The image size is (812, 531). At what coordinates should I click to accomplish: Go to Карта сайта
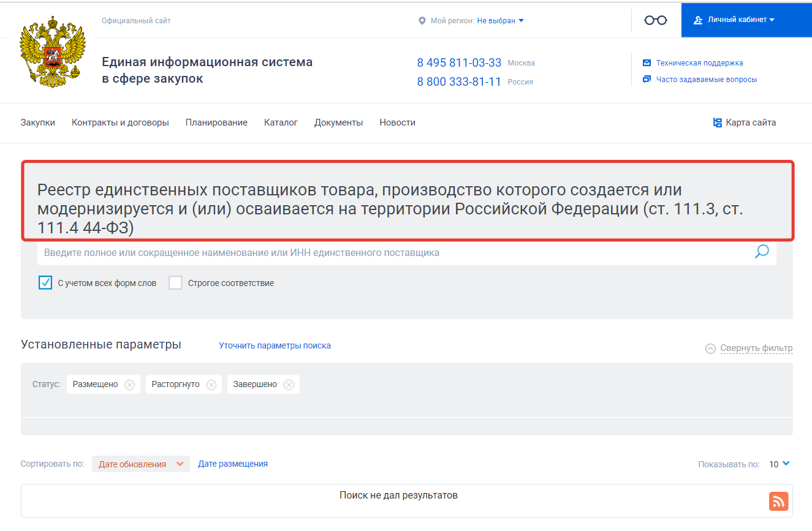(751, 122)
